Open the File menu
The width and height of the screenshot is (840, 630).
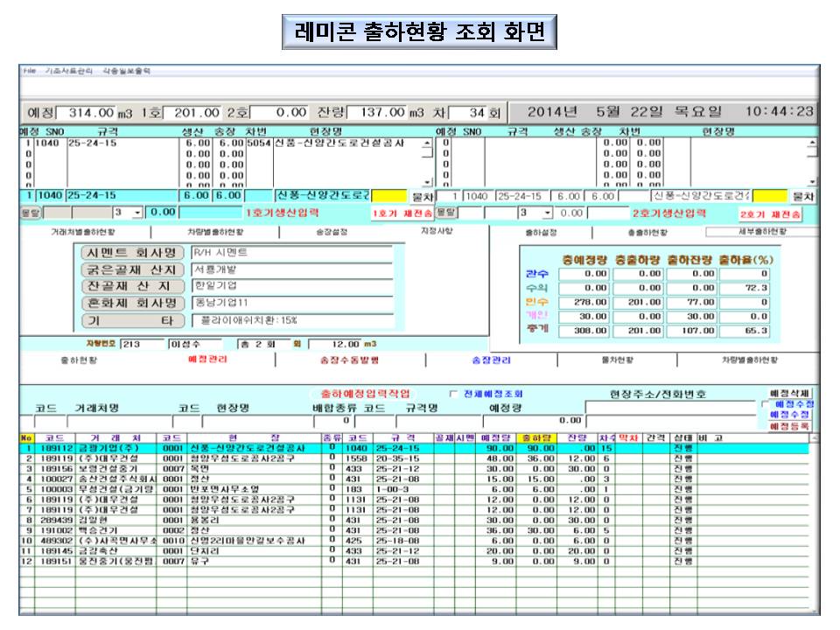coord(29,71)
